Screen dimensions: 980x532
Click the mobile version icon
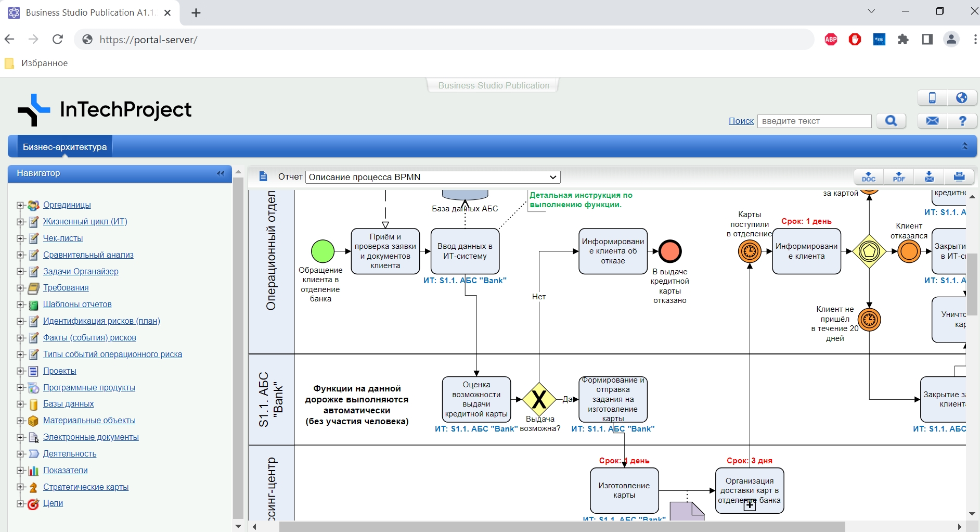[932, 97]
